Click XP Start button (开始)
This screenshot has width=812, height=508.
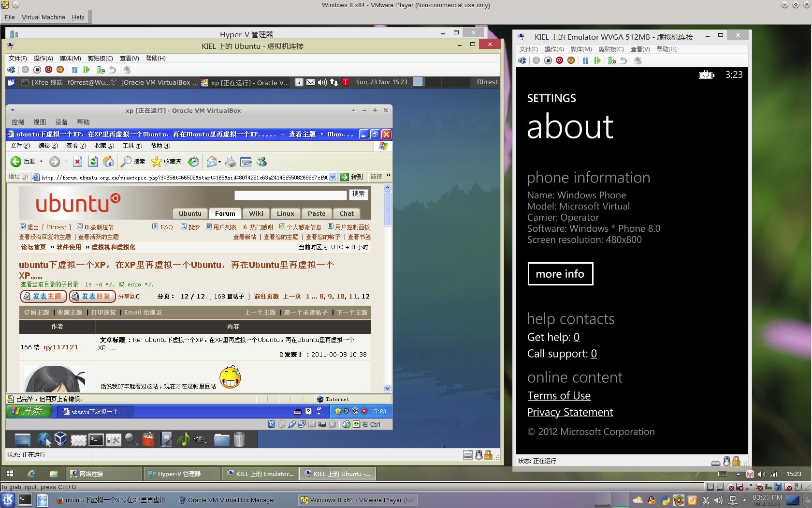click(x=30, y=411)
